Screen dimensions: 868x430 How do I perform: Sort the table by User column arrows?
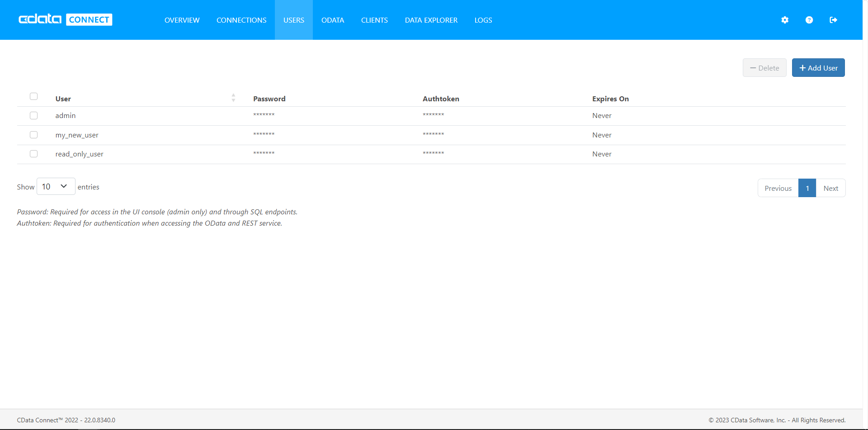(x=233, y=98)
